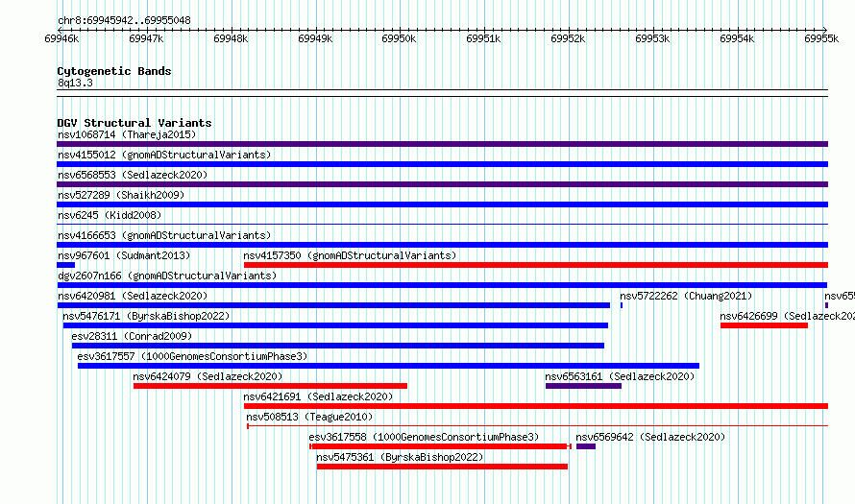Open the nsv6568553 (Sedlazeck2020) variant label
This screenshot has width=855, height=504.
(x=133, y=175)
